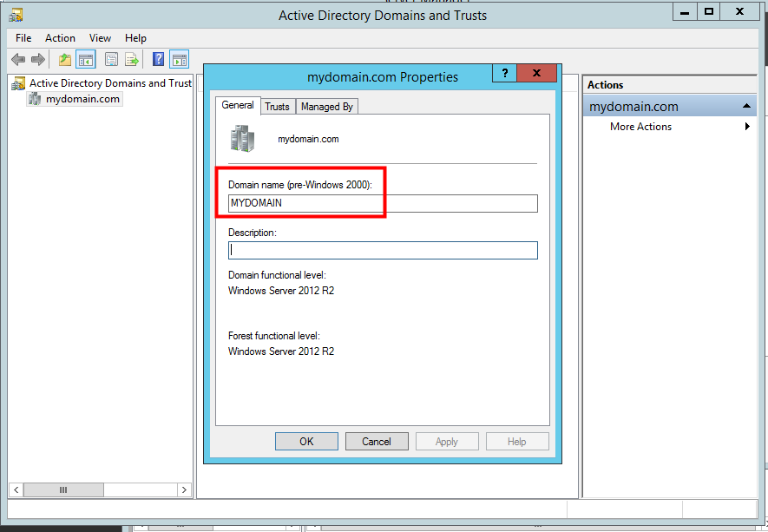
Task: Expand the More Actions submenu arrow
Action: click(x=747, y=127)
